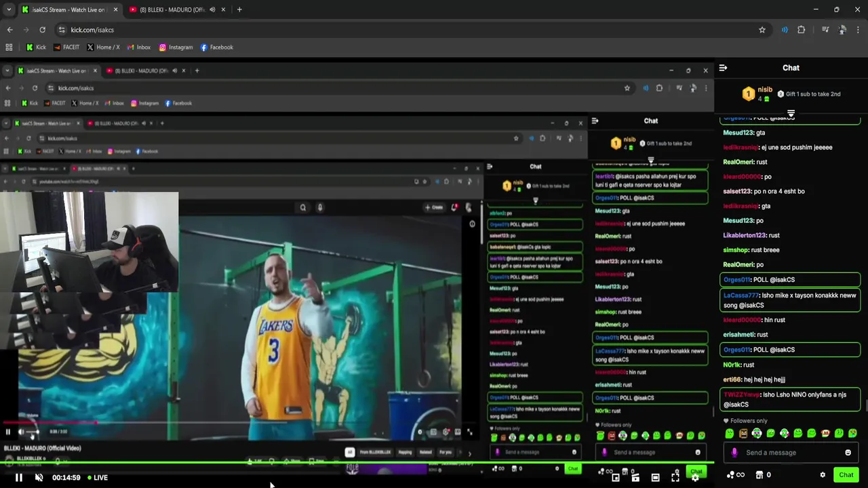This screenshot has width=868, height=488.
Task: Click username erti66 in rightmost chat
Action: [732, 380]
